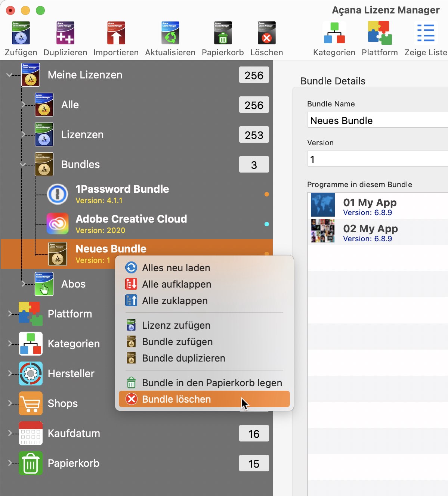Select the 'Version: 2020' text

(x=101, y=230)
